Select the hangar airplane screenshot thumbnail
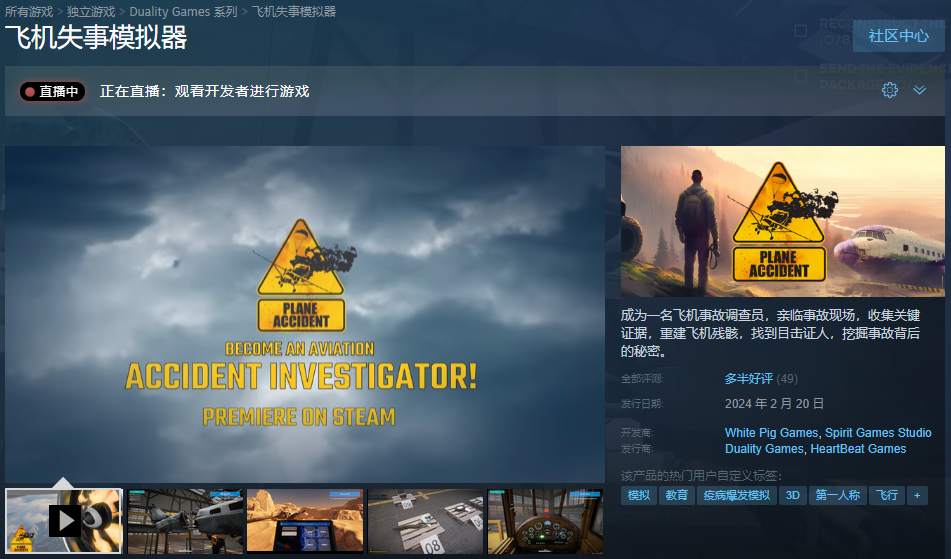The height and width of the screenshot is (559, 951). click(186, 521)
